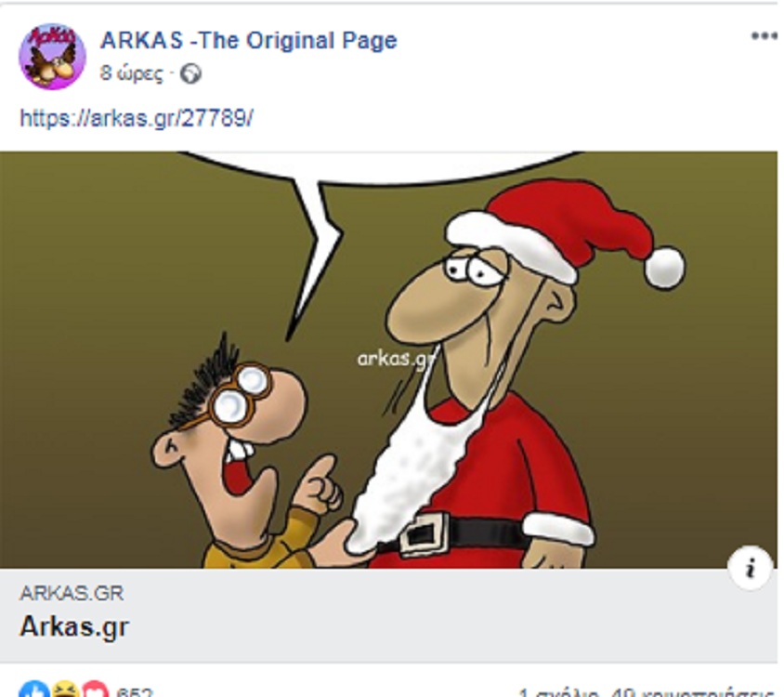Open the '1 σχόλιο' comments count
The width and height of the screenshot is (784, 697).
[559, 692]
